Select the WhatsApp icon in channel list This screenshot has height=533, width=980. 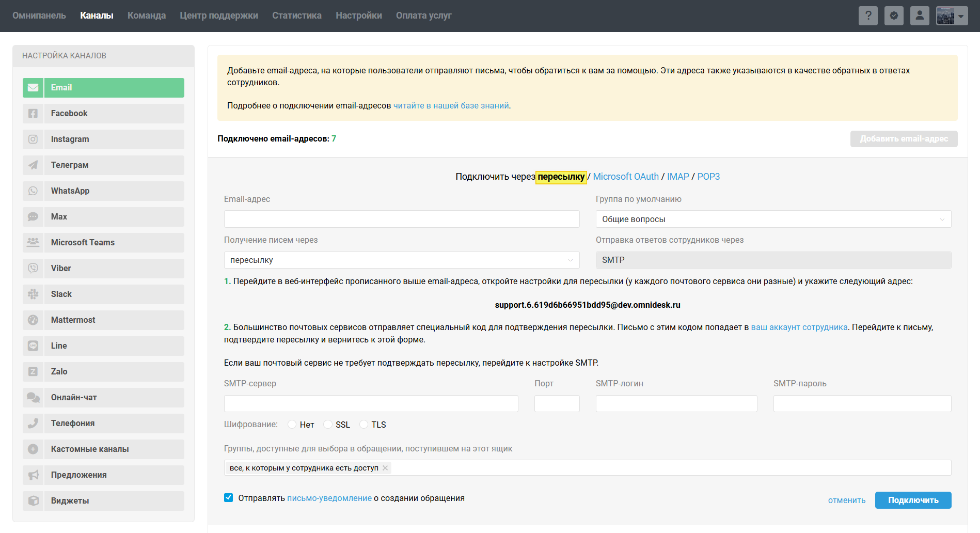pyautogui.click(x=33, y=191)
